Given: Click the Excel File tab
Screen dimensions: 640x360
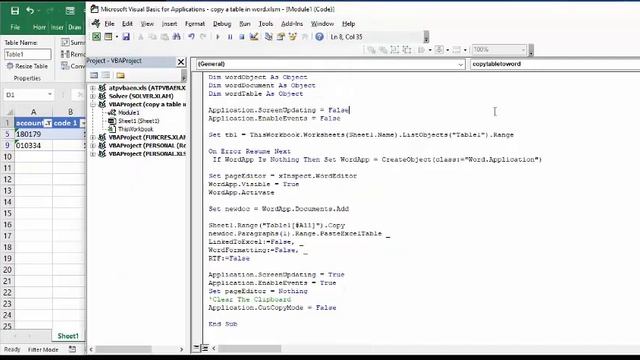Looking at the screenshot, I should tap(15, 27).
